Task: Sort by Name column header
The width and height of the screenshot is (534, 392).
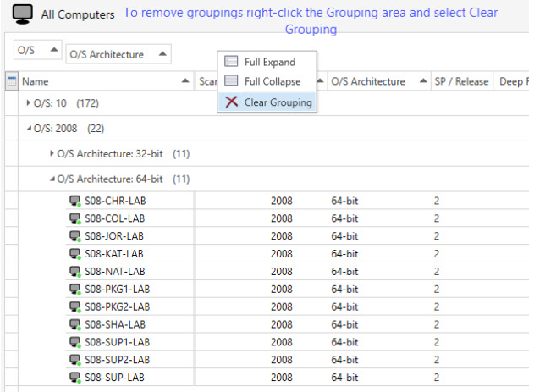Action: click(x=106, y=81)
